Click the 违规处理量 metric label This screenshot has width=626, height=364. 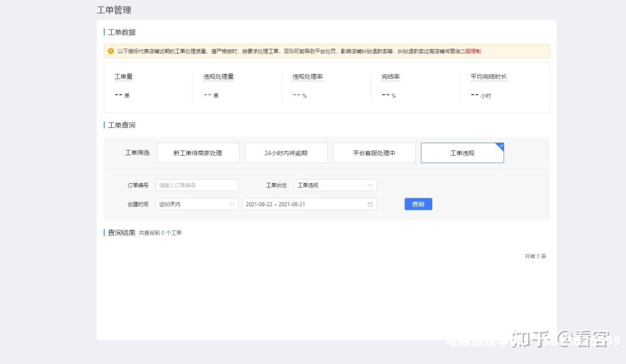click(x=219, y=77)
